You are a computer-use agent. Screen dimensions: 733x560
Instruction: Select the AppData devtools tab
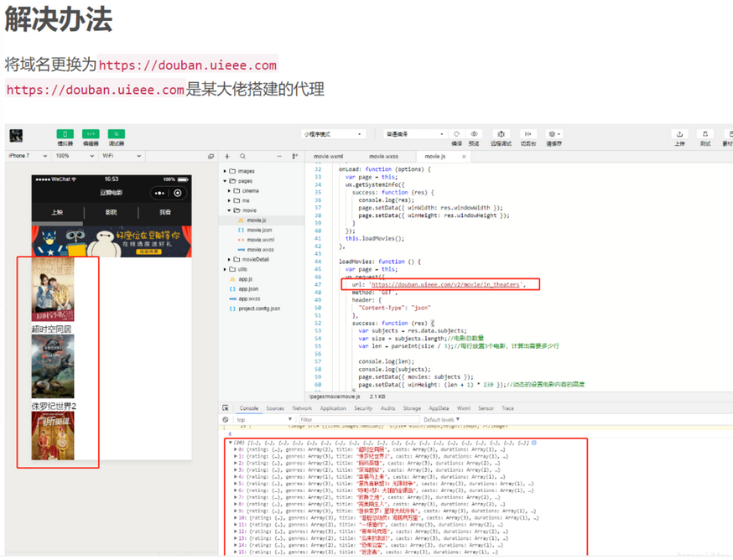coord(439,408)
